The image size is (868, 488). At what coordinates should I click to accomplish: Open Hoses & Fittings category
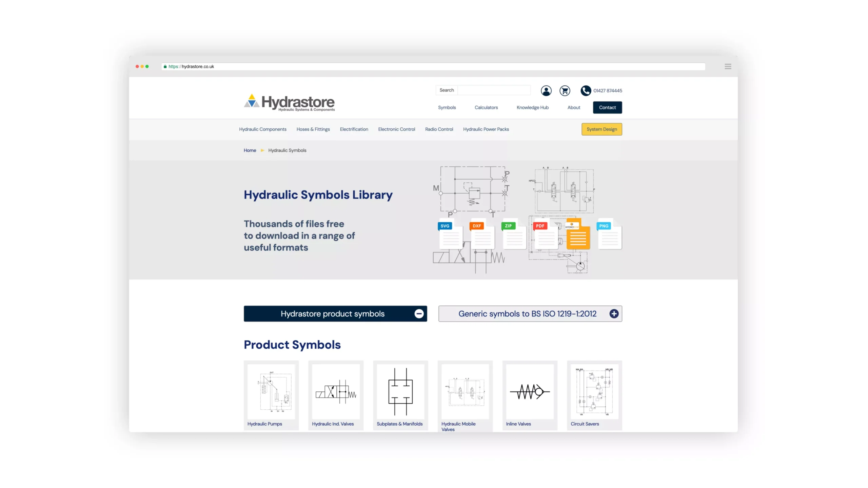click(313, 129)
